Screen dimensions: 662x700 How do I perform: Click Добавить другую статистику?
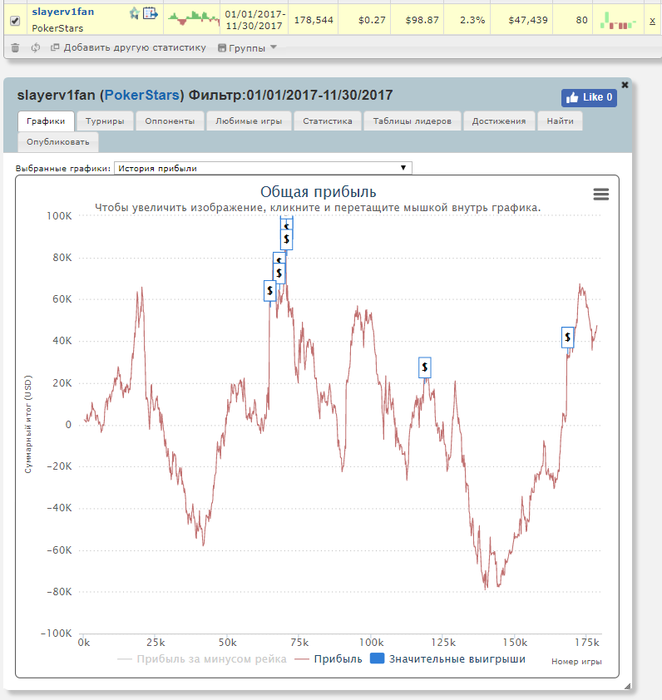(129, 48)
